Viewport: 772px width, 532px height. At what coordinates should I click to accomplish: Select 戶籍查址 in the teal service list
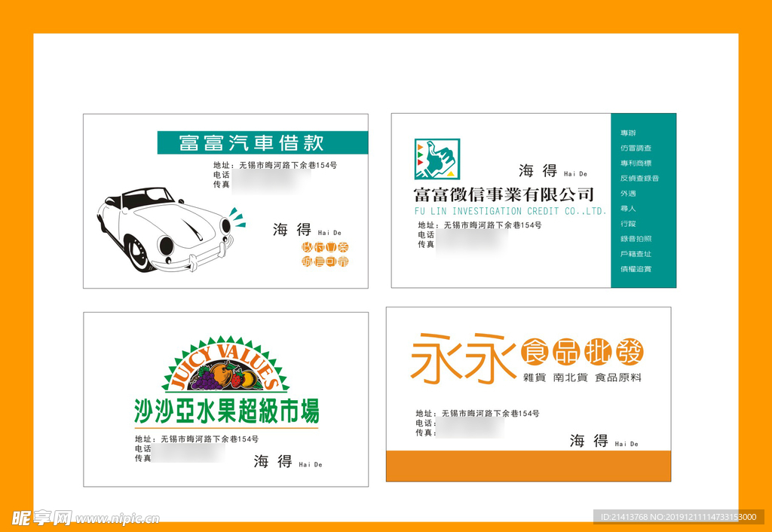[x=636, y=254]
